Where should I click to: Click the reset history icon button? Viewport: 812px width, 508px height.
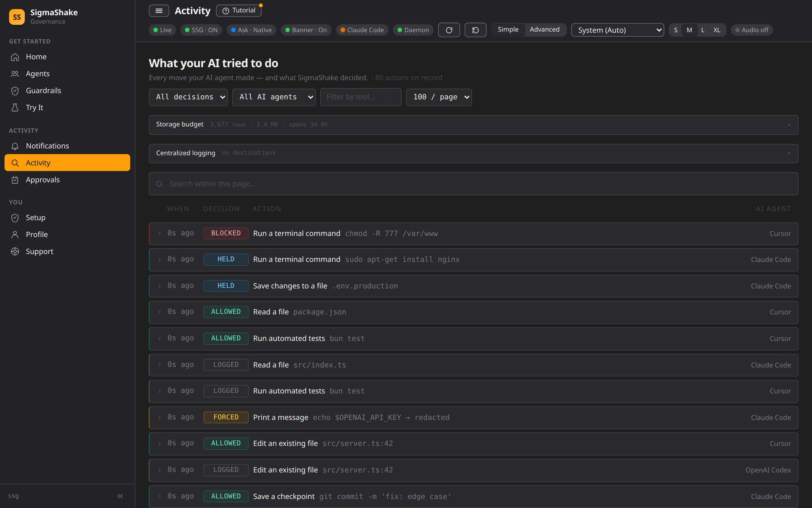(475, 30)
